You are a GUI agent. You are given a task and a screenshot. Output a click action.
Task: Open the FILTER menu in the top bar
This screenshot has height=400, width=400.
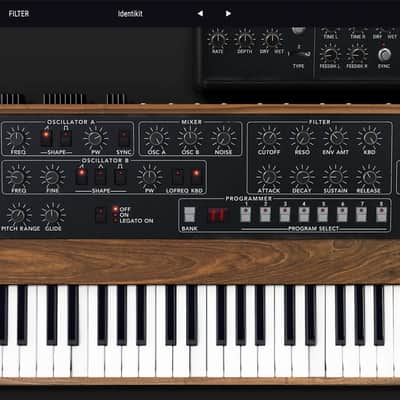point(19,14)
